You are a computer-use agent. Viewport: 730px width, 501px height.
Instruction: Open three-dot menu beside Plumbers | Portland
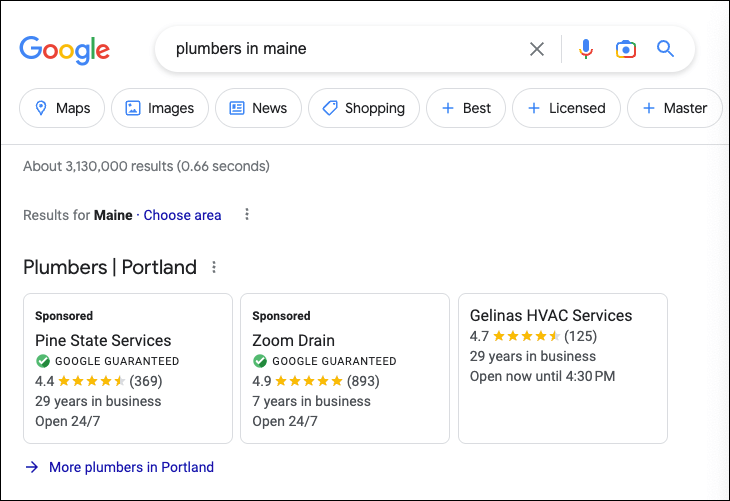pyautogui.click(x=214, y=267)
